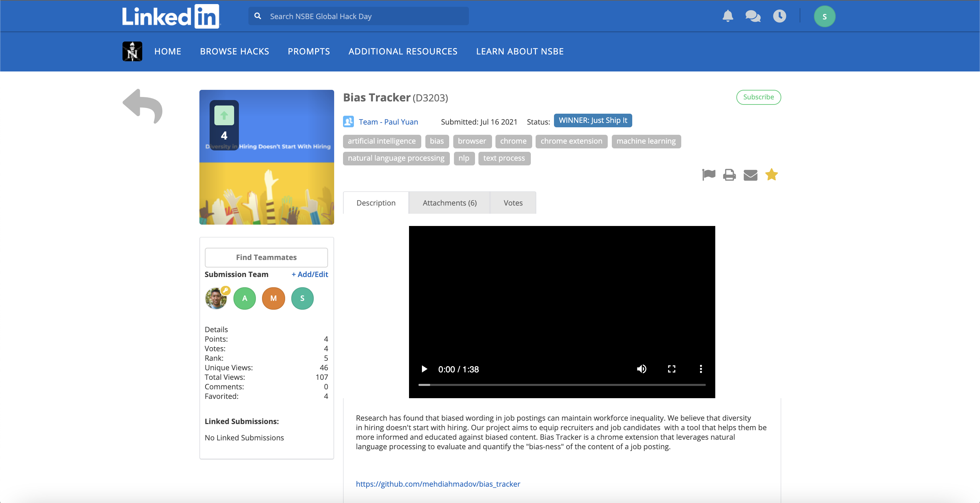Click the NSBE logo icon
This screenshot has width=980, height=503.
(x=132, y=51)
